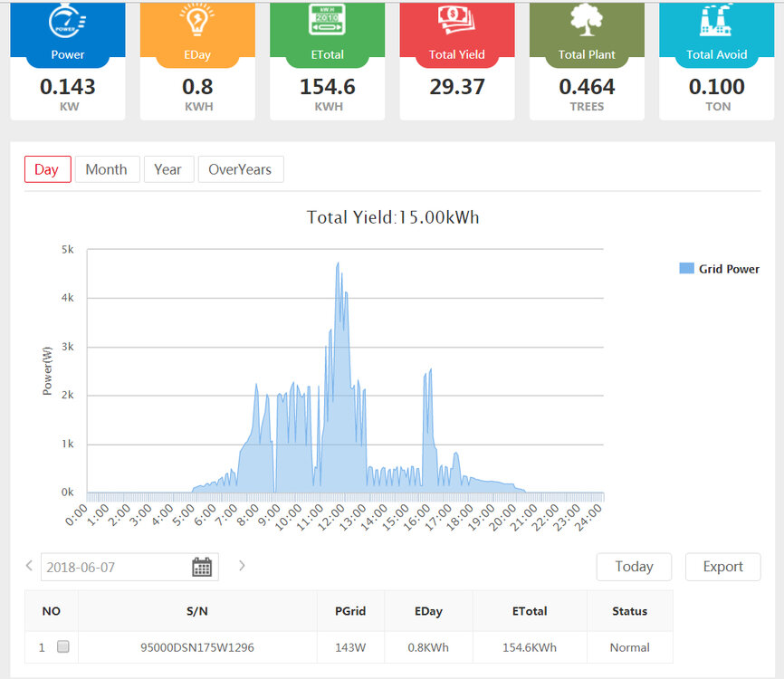Click the Today button
Screen dimensions: 784x679
[634, 567]
